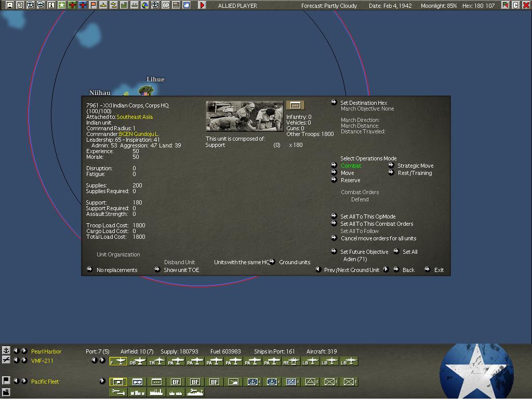Screen dimensions: 532x408
Task: Select the RE recon air unit icon
Action: [x=291, y=362]
